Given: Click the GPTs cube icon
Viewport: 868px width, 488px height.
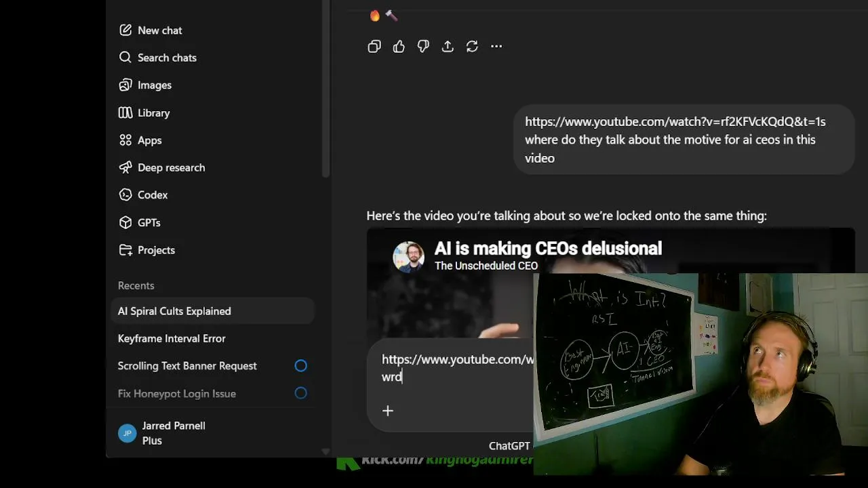Looking at the screenshot, I should click(125, 222).
